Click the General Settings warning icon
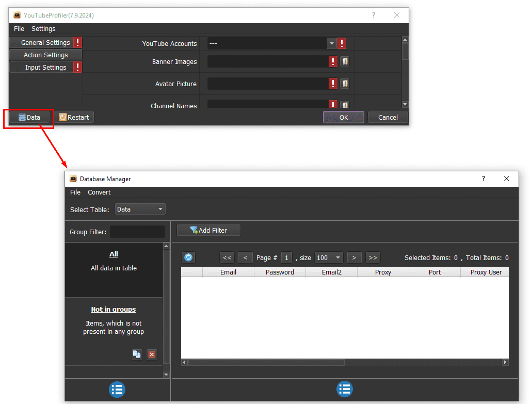The height and width of the screenshot is (404, 532). pyautogui.click(x=78, y=42)
